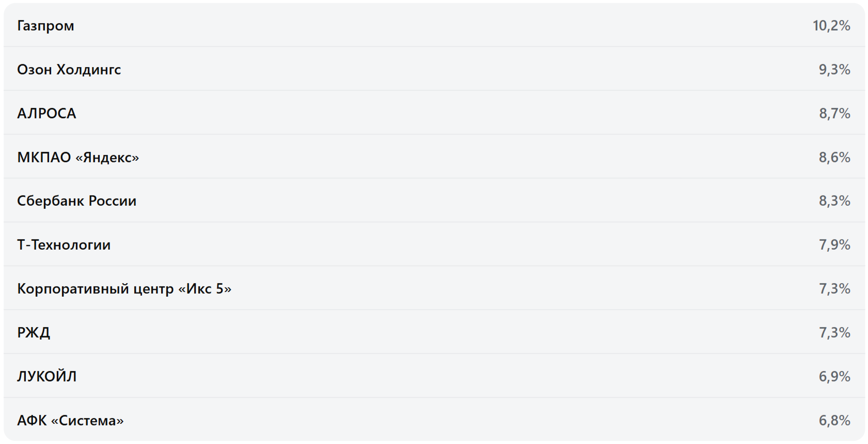Select the 8,6% share value
868x444 pixels.
tap(834, 157)
